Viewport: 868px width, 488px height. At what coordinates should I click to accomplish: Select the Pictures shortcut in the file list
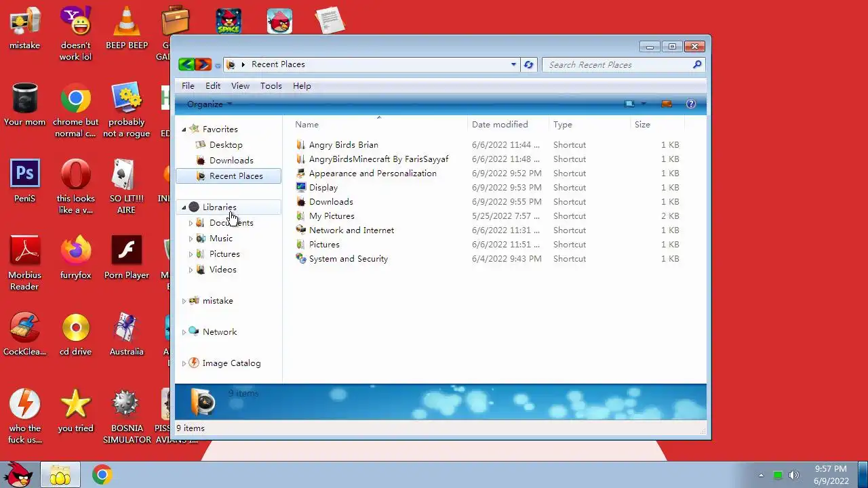pyautogui.click(x=324, y=245)
